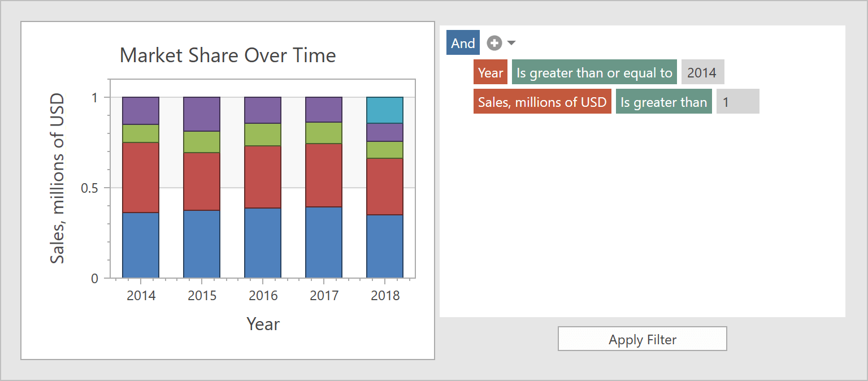
Task: Click the blue segment of the 2014 bar
Action: (x=141, y=245)
